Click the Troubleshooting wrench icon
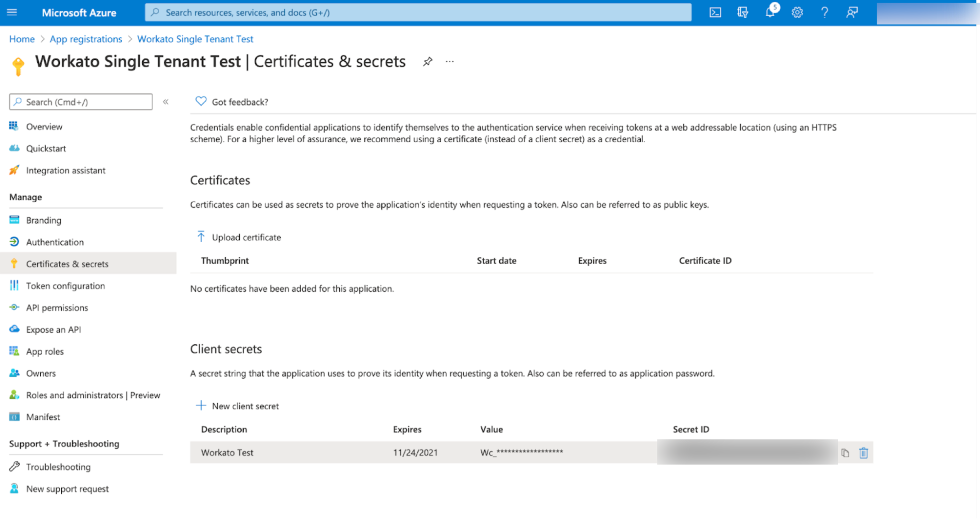 coord(14,467)
